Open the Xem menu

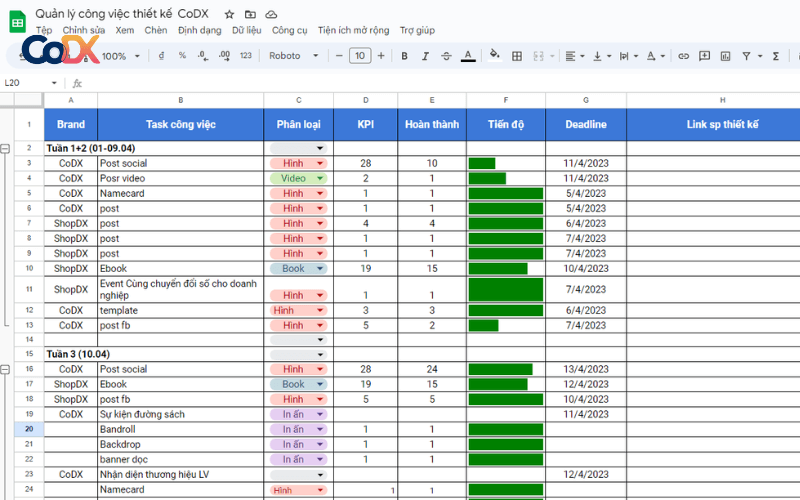pyautogui.click(x=124, y=30)
